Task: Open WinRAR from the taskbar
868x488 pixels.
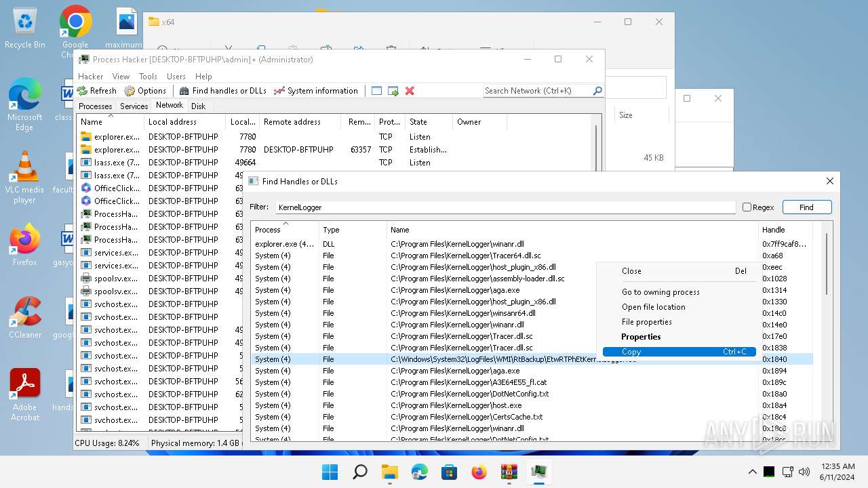Action: pyautogui.click(x=509, y=472)
